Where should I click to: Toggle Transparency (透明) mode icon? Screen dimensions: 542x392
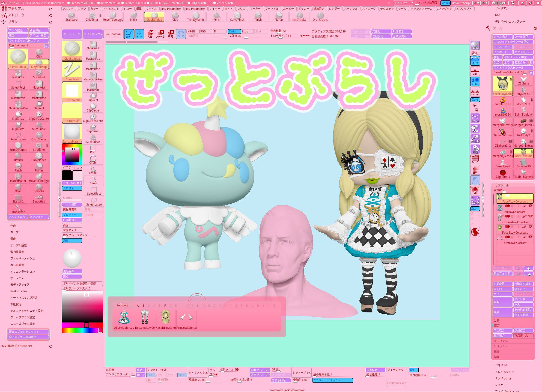tap(475, 170)
